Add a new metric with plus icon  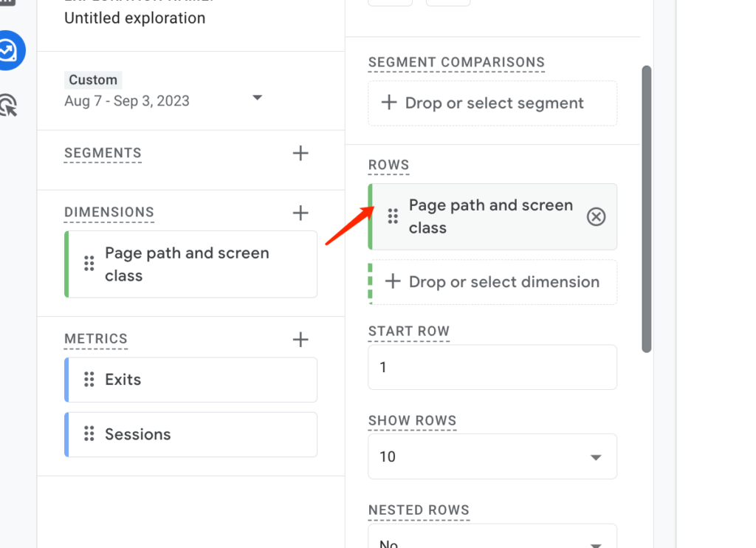300,340
